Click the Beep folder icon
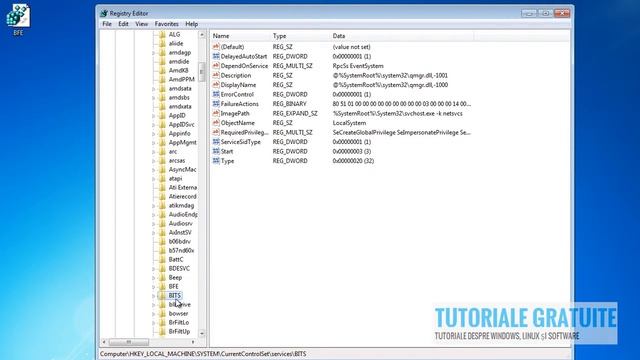This screenshot has height=360, width=640. point(162,278)
